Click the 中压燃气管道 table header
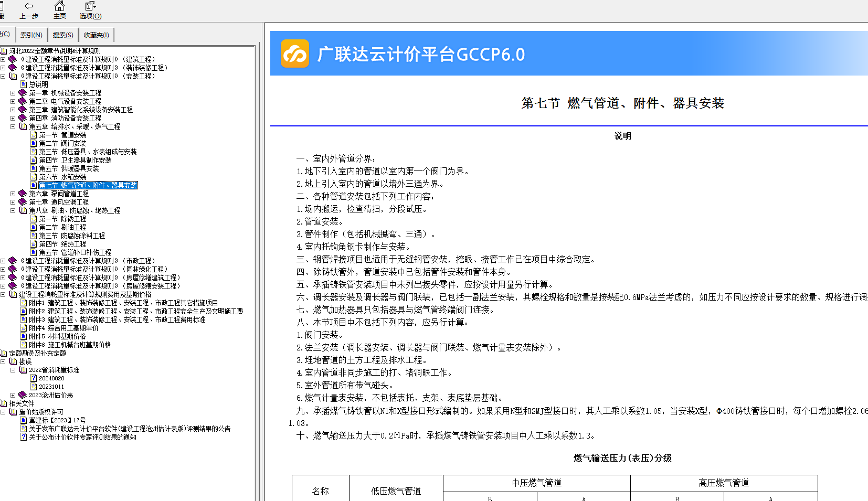The image size is (868, 501). [537, 483]
